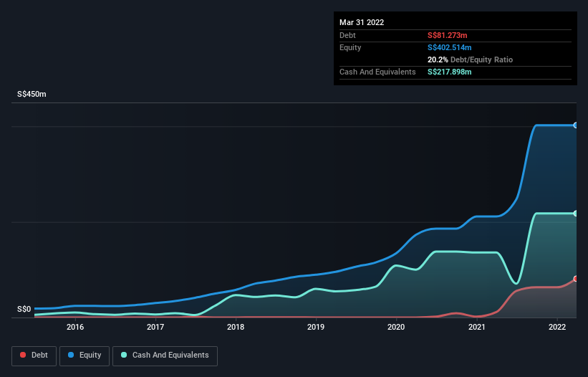Click the Mar 31 2022 tooltip date
This screenshot has height=377, width=588.
[362, 22]
